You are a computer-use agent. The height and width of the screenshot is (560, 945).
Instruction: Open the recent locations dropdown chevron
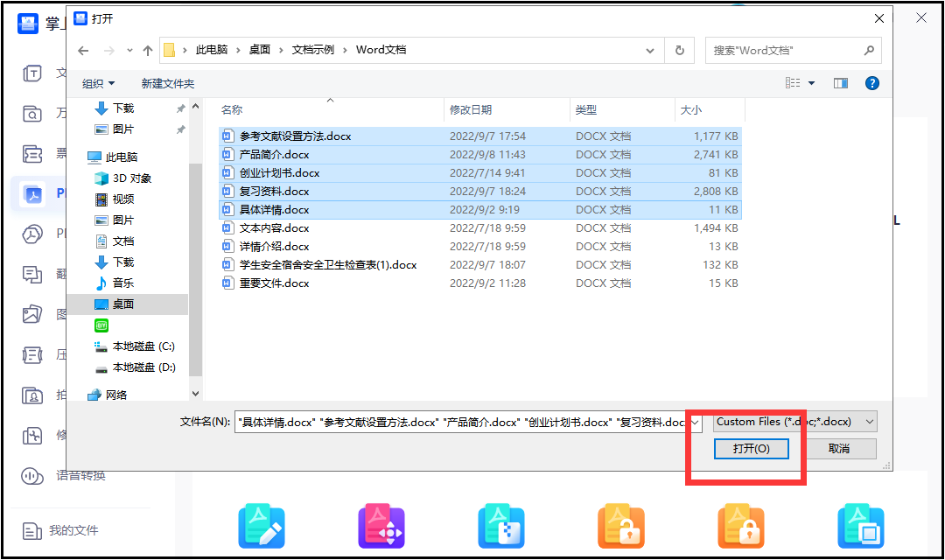pos(129,51)
